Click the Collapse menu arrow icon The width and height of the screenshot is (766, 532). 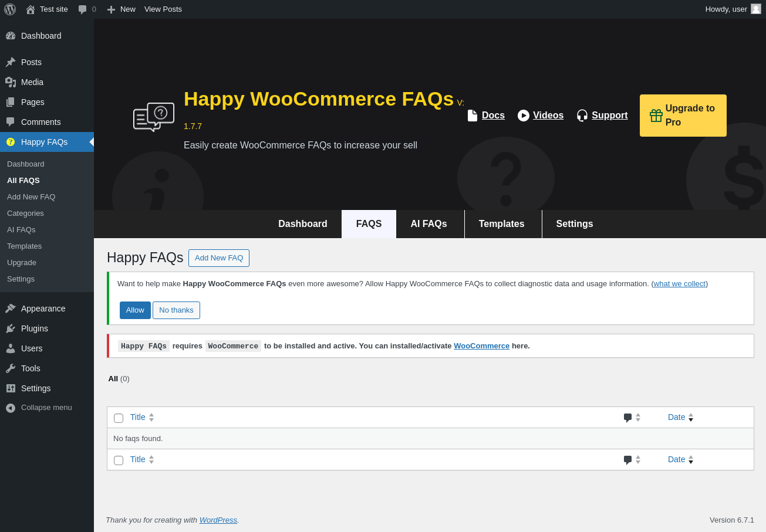pos(11,408)
